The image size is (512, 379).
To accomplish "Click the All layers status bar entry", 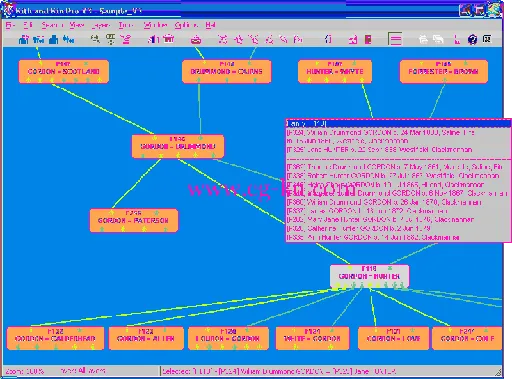I will tap(83, 371).
